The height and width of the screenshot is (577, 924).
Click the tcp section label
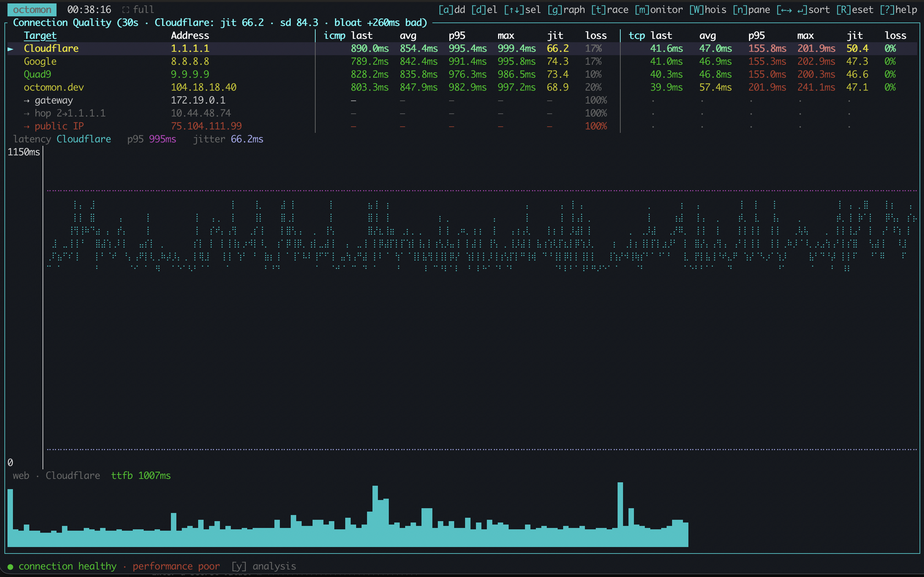[636, 35]
